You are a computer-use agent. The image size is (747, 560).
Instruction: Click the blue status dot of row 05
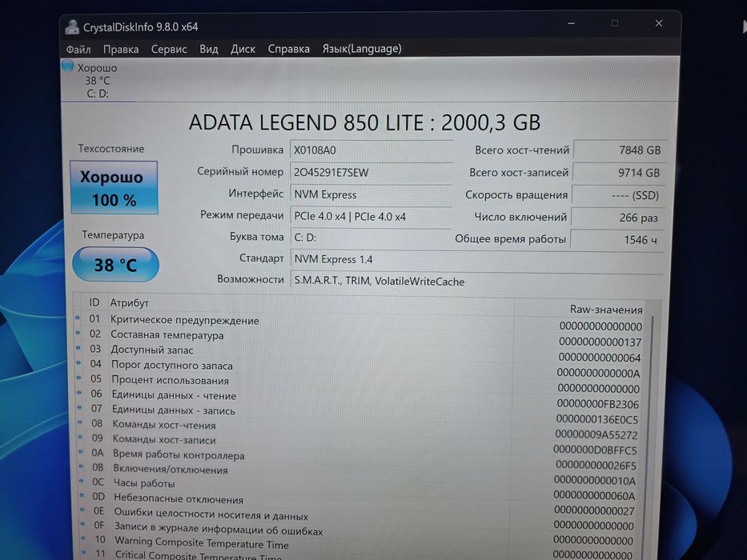78,378
